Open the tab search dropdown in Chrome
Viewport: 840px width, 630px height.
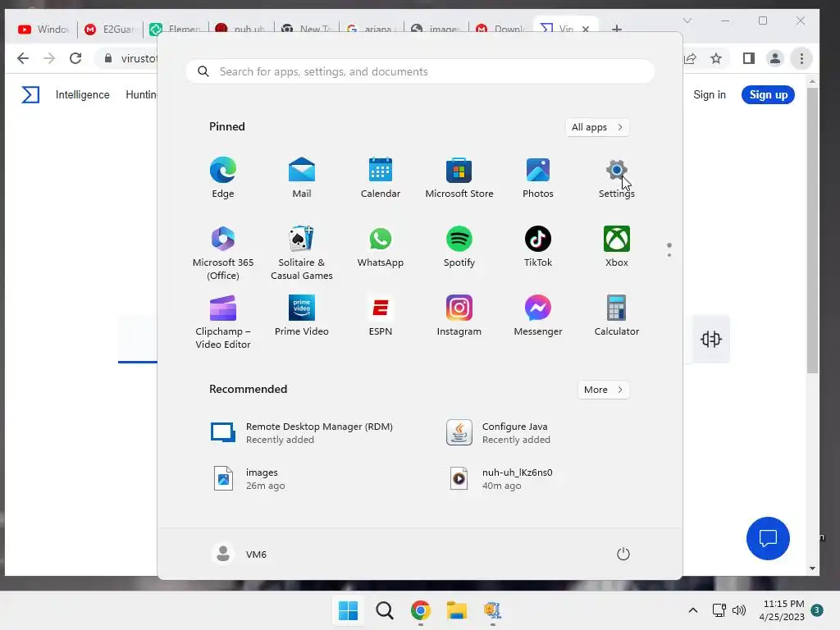687,21
